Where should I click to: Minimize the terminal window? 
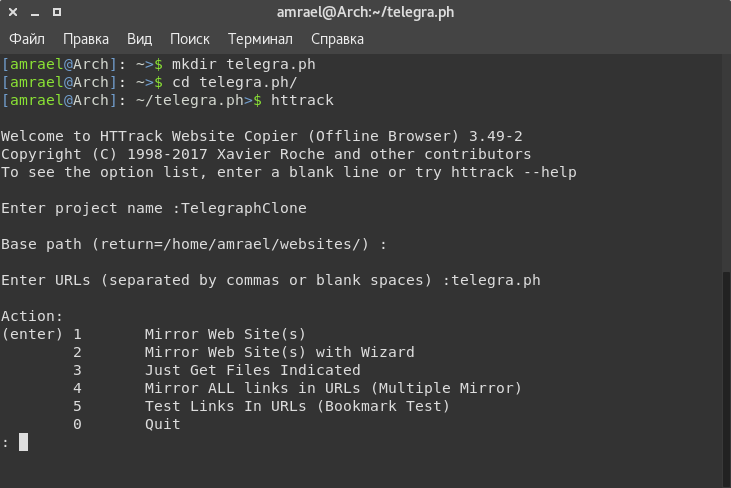35,12
